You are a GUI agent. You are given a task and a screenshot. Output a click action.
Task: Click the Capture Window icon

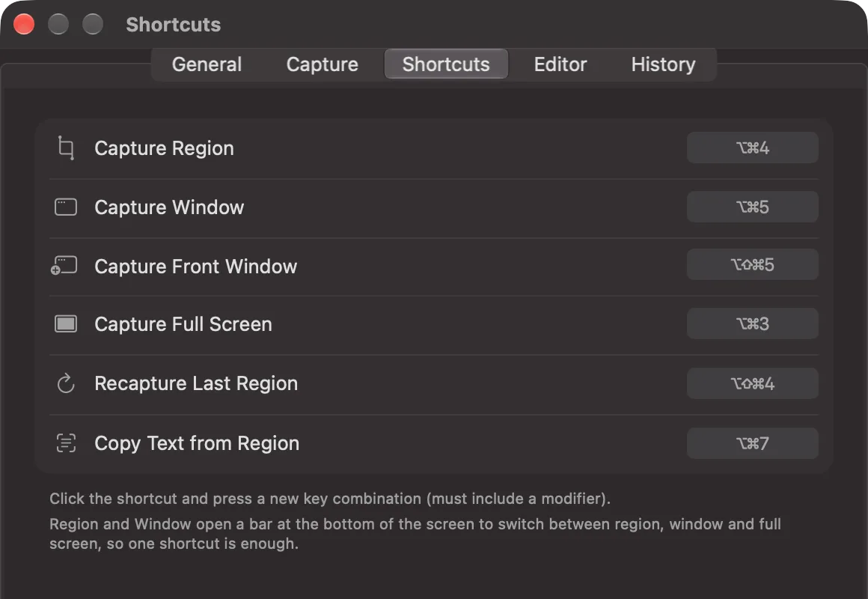pyautogui.click(x=66, y=207)
